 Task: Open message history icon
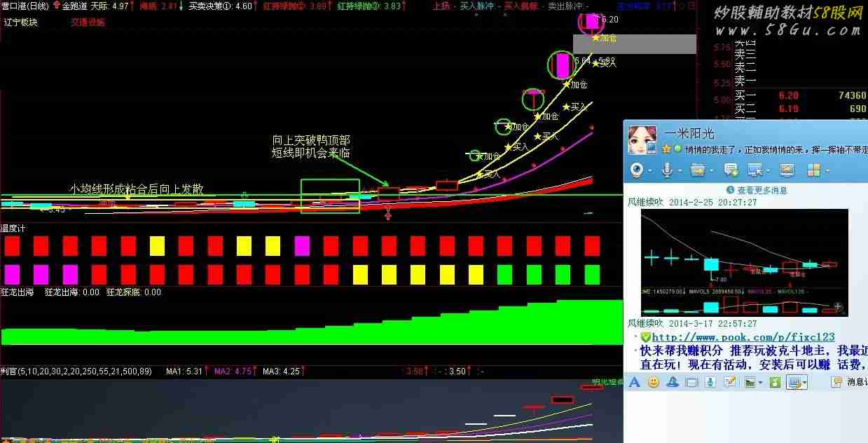coord(836,382)
